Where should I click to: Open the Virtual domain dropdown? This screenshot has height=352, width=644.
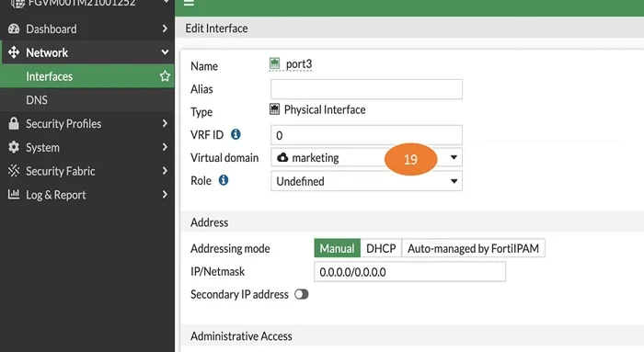pos(366,157)
